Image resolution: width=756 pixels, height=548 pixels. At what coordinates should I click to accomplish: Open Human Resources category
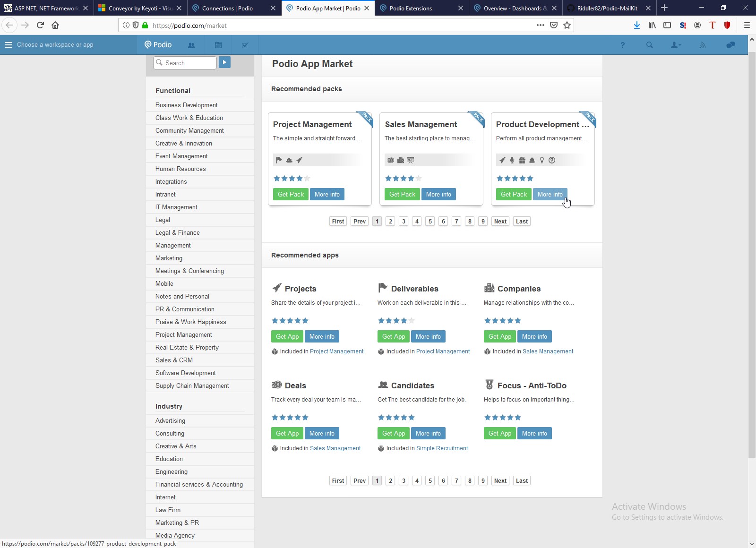click(x=180, y=169)
